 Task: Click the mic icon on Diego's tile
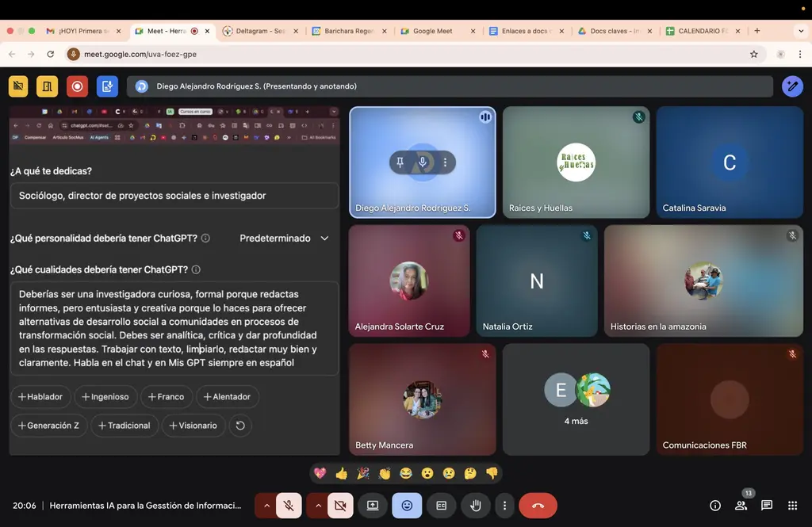point(423,162)
